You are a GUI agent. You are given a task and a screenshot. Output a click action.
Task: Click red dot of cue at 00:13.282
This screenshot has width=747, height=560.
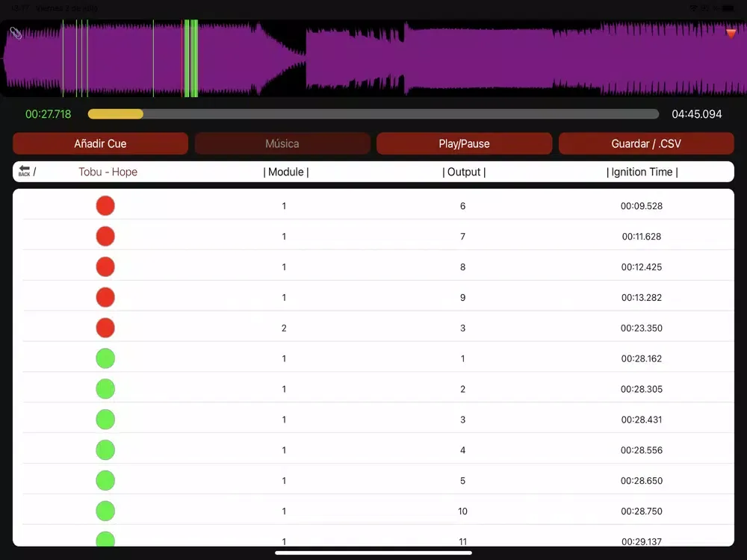click(105, 297)
